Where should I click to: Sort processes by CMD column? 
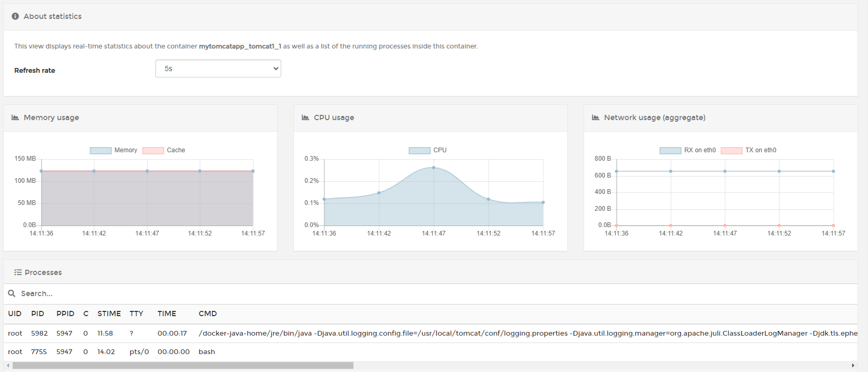(208, 314)
